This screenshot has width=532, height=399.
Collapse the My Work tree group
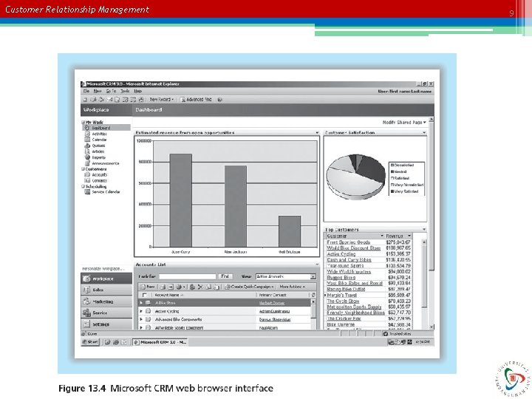point(83,122)
